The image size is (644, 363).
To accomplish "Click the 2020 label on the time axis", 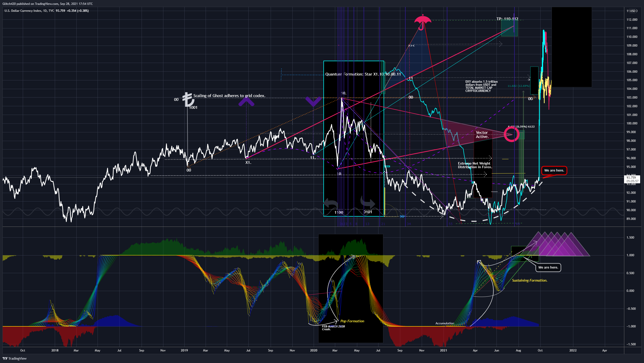I will [x=313, y=350].
